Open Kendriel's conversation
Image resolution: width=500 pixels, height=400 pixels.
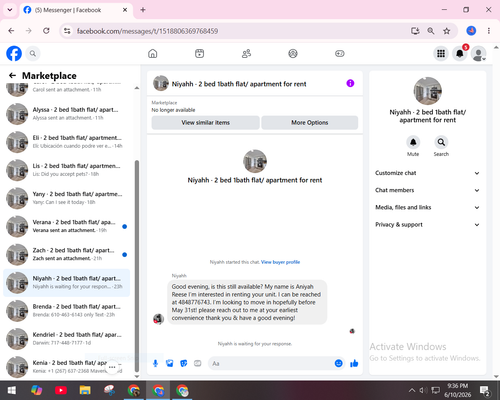click(67, 339)
